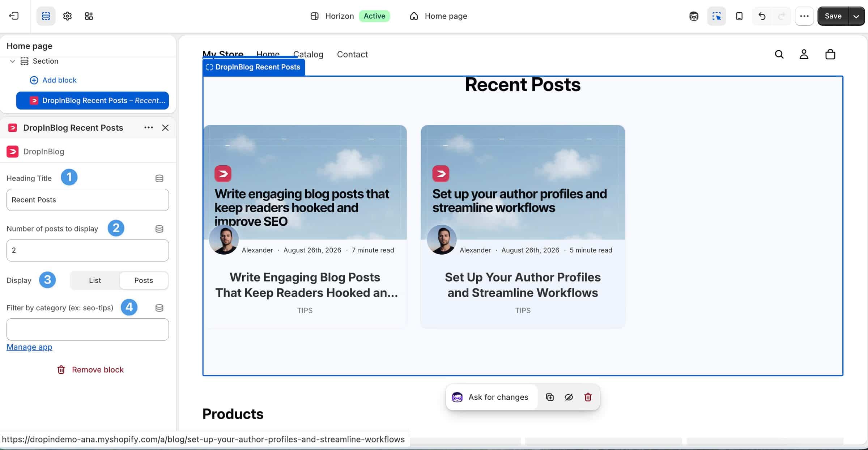The width and height of the screenshot is (868, 450).
Task: Open the top bar more actions menu
Action: click(804, 16)
